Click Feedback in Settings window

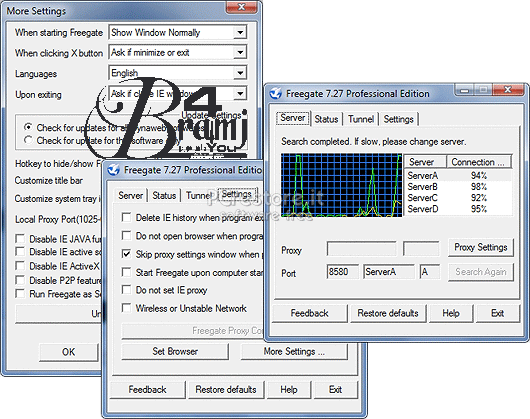point(147,389)
